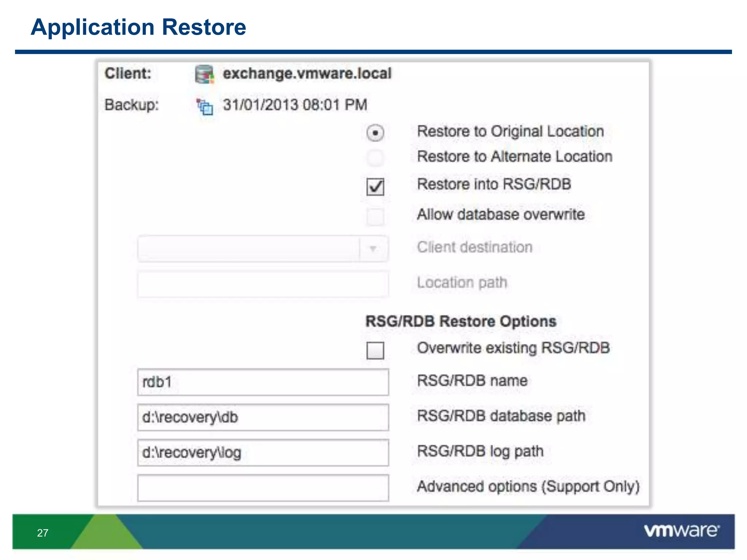The width and height of the screenshot is (747, 560).
Task: Click the Advanced options (Support Only) label
Action: pyautogui.click(x=528, y=487)
